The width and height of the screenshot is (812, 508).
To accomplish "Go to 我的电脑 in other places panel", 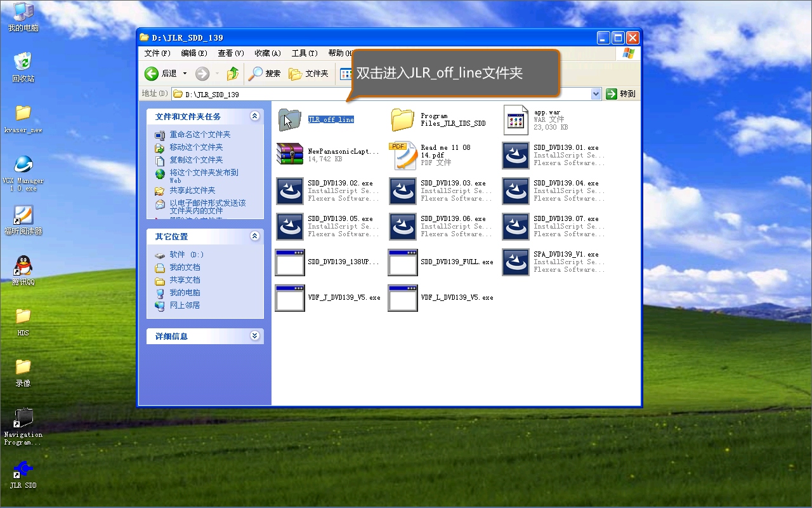I will coord(185,293).
